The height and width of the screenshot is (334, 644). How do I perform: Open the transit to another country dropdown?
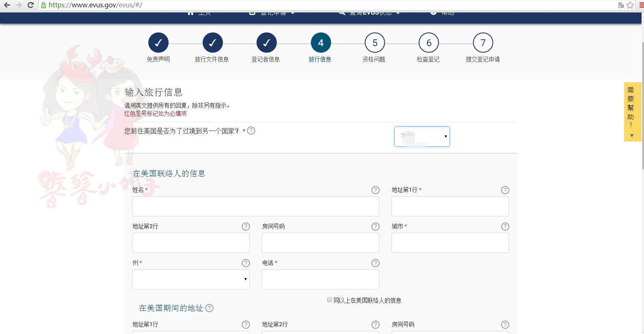(x=422, y=137)
